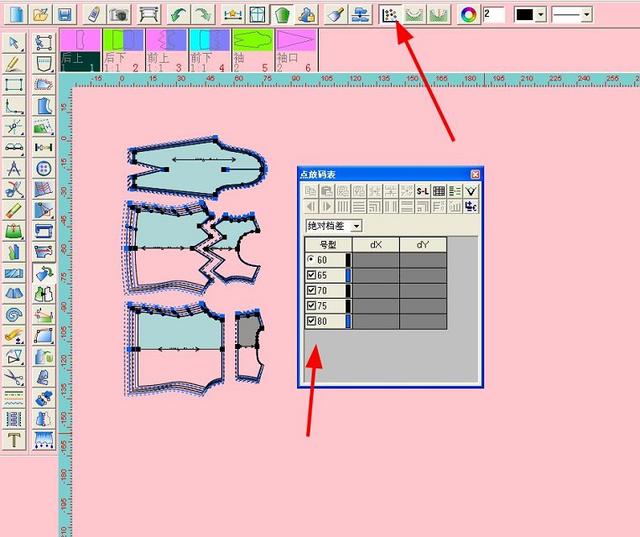This screenshot has height=537, width=640.
Task: Click the size 60 black color bar
Action: click(x=348, y=260)
